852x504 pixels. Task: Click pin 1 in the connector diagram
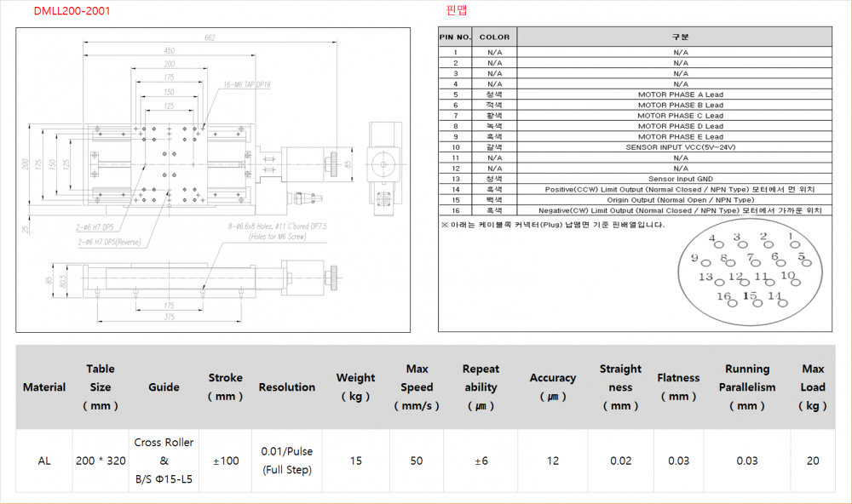pyautogui.click(x=792, y=239)
